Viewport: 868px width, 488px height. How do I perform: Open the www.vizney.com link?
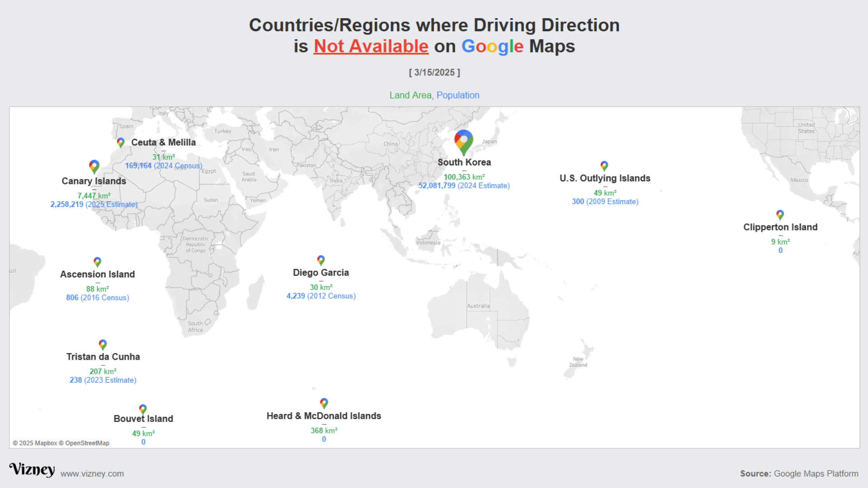coord(92,474)
